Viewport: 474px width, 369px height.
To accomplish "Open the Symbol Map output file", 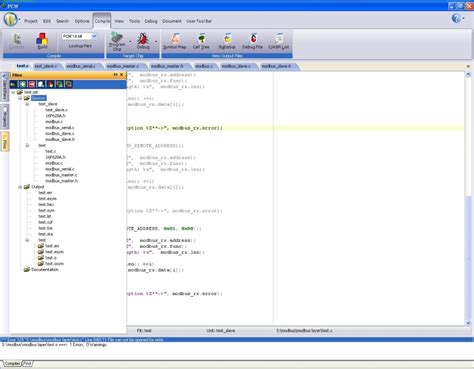I will 175,41.
